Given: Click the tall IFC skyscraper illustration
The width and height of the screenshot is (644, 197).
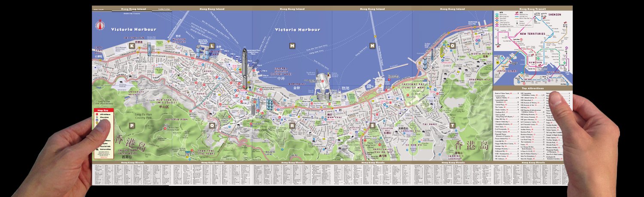Looking at the screenshot, I should (x=245, y=69).
